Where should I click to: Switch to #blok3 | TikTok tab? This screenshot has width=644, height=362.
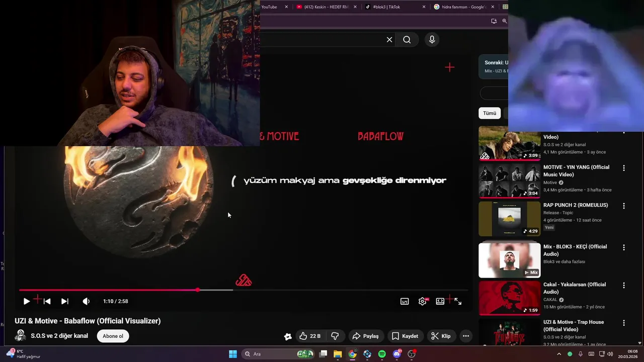pyautogui.click(x=395, y=7)
